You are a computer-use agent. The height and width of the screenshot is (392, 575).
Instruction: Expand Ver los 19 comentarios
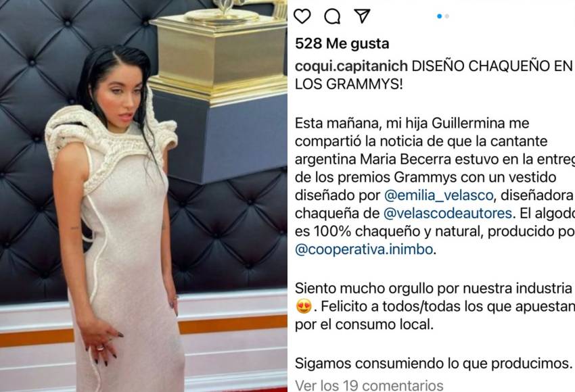point(369,385)
